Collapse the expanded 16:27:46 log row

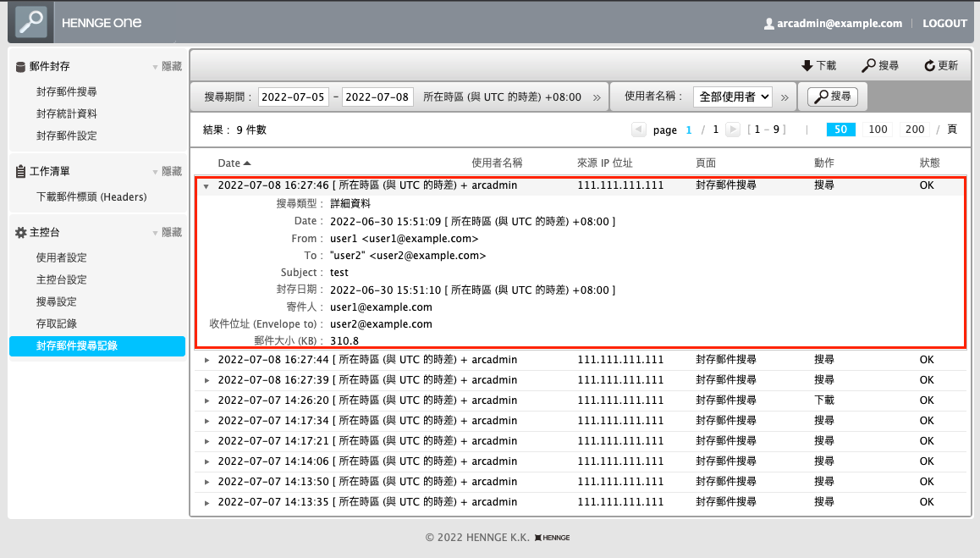pos(206,185)
